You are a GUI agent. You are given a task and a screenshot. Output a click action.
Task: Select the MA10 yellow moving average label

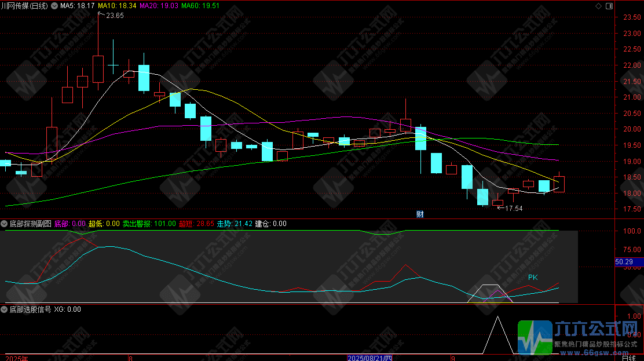coord(117,6)
